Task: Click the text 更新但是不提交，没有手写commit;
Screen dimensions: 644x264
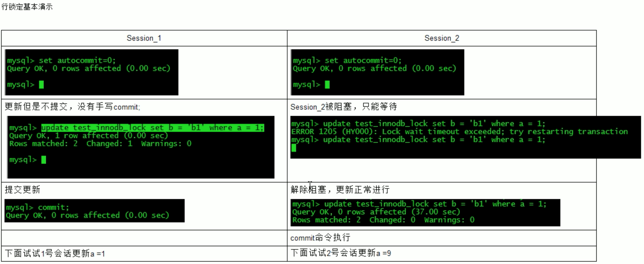Action: tap(72, 107)
